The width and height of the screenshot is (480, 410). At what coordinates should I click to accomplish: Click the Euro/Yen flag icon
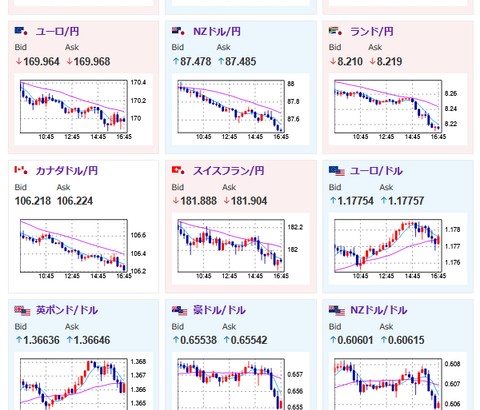pyautogui.click(x=21, y=31)
